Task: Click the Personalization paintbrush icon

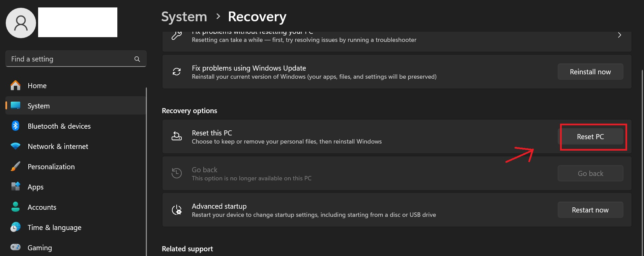Action: [x=16, y=167]
